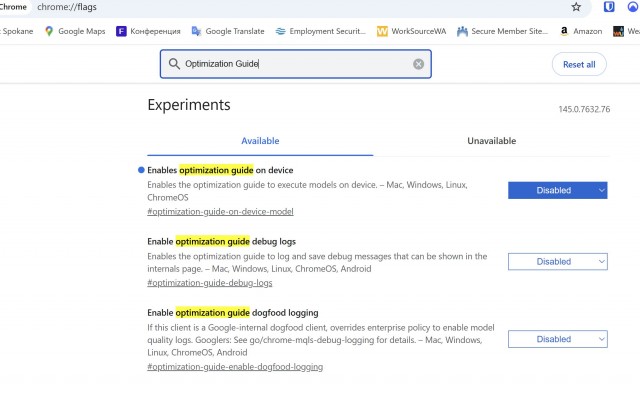Open dropdown for optimization guide on device

click(x=558, y=190)
